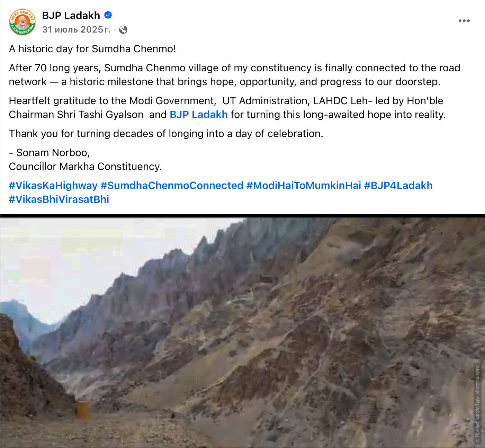This screenshot has height=448, width=485.
Task: Select the post text mentioning Sumdha Chenmo
Action: [93, 49]
